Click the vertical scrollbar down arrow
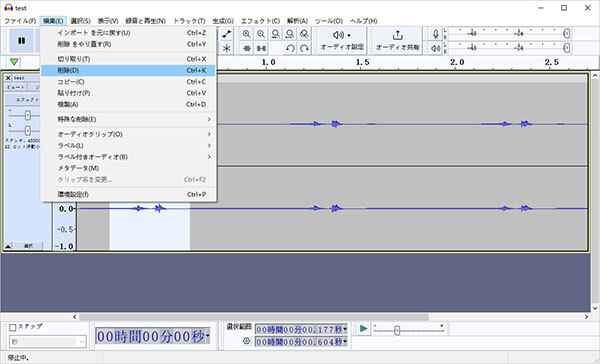The height and width of the screenshot is (364, 600). 595,308
